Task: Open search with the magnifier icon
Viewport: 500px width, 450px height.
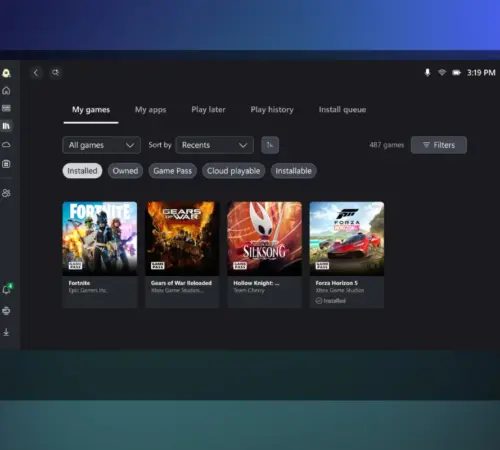Action: [x=55, y=73]
